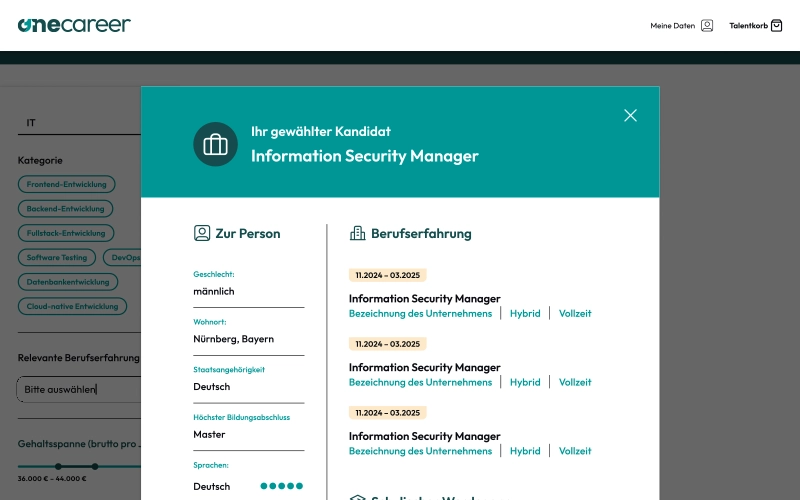Screen dimensions: 800x500
Task: Open the Bitte auswählen experience dropdown
Action: click(x=79, y=389)
